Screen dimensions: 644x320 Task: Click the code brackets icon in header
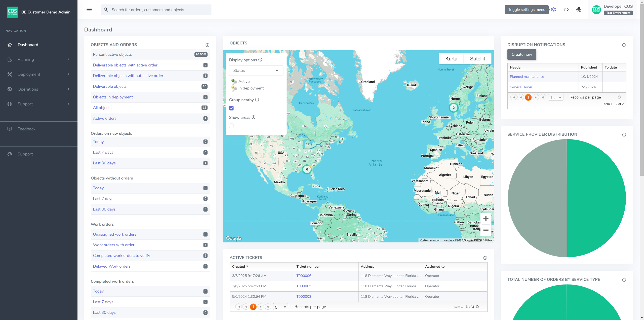pos(566,10)
